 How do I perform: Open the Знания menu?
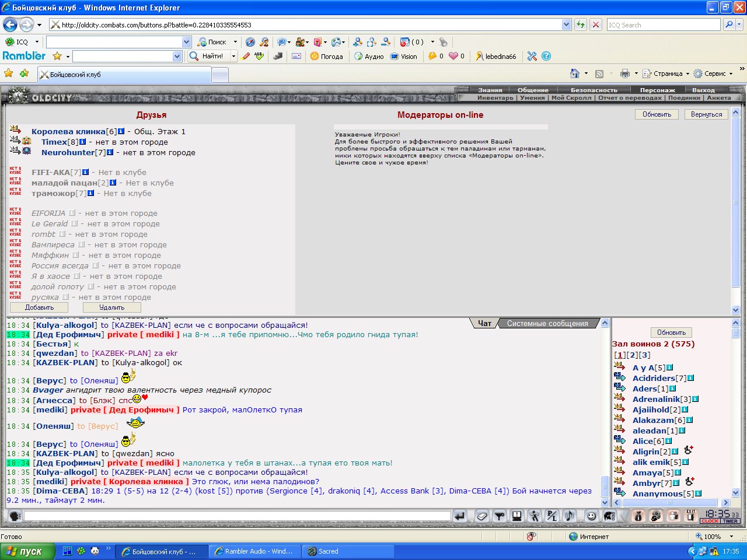[490, 90]
